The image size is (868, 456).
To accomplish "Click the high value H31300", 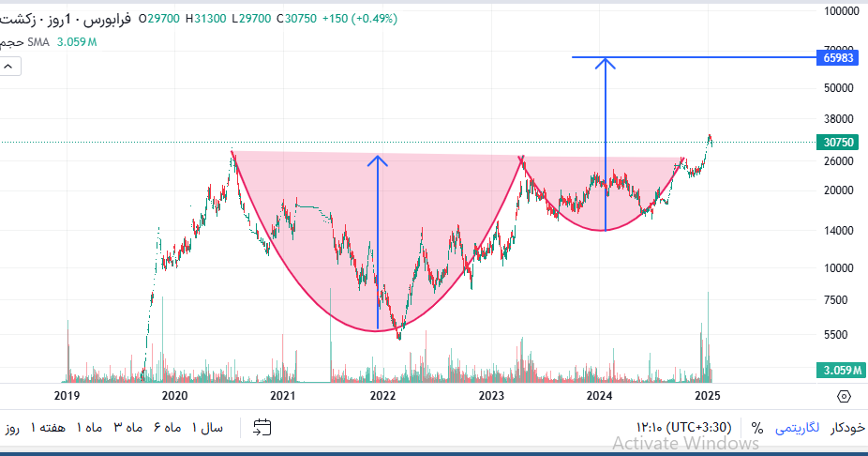I will 206,19.
